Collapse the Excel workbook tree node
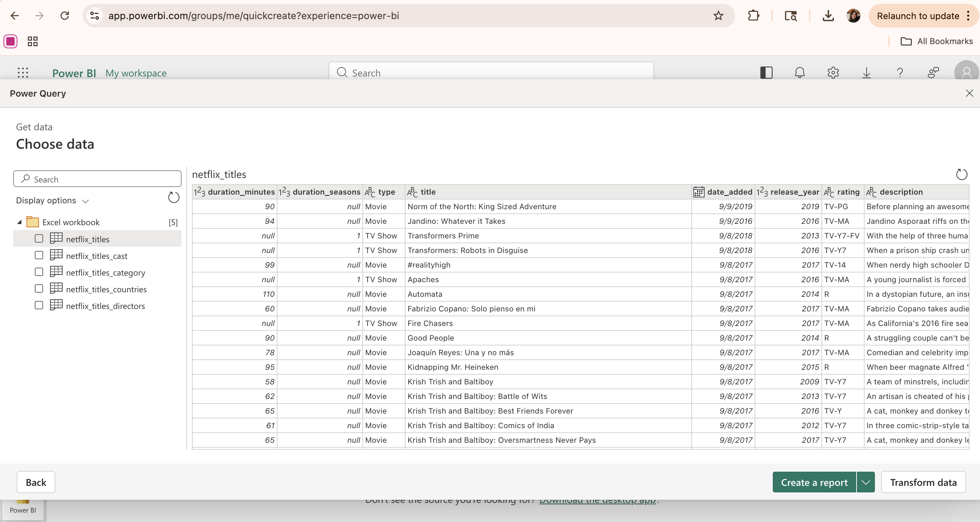 pos(19,222)
